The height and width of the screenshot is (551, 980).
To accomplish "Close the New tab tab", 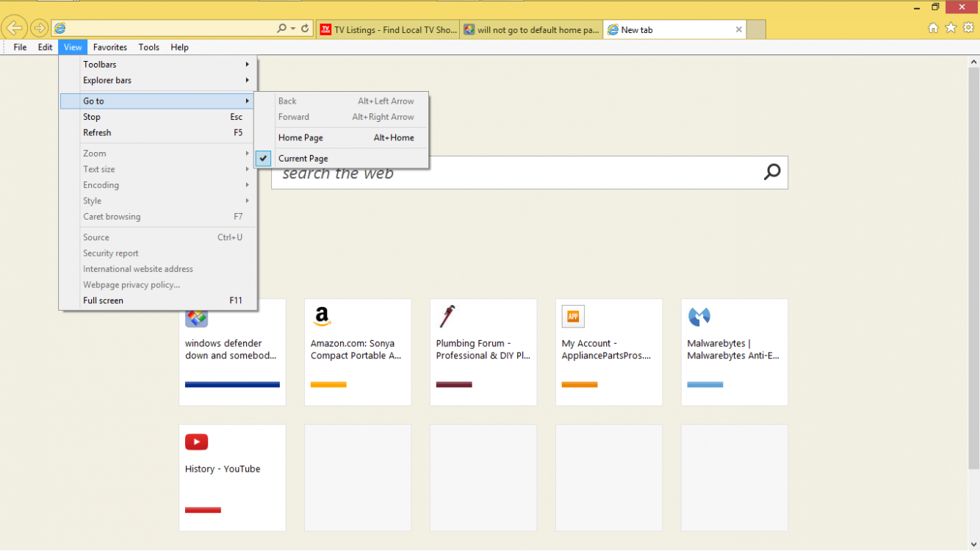I will tap(738, 30).
